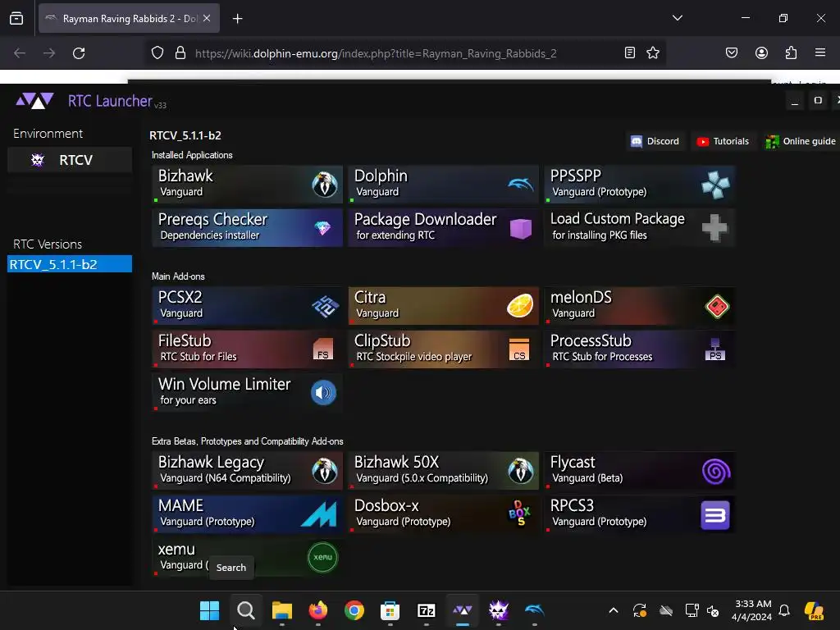Go back in browser history

tap(20, 53)
